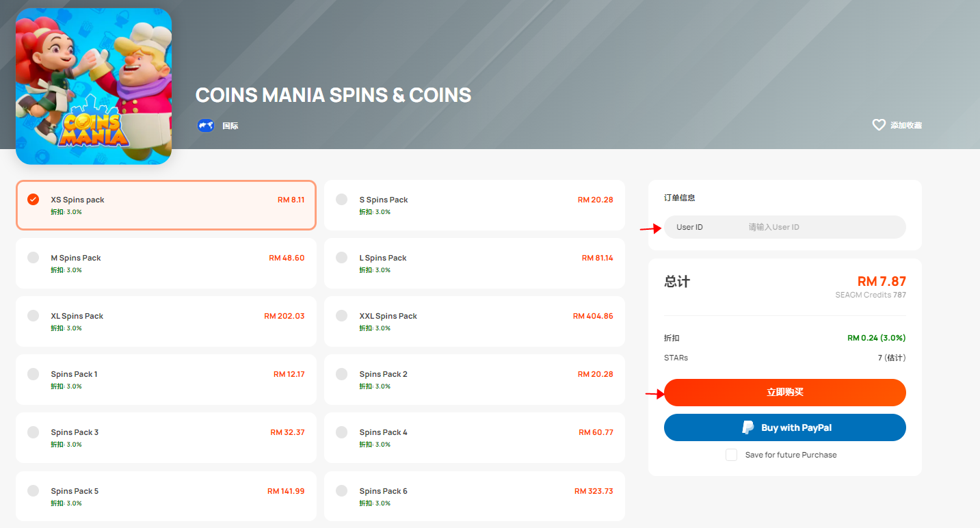Enable Save for future Purchase checkbox

click(x=731, y=455)
